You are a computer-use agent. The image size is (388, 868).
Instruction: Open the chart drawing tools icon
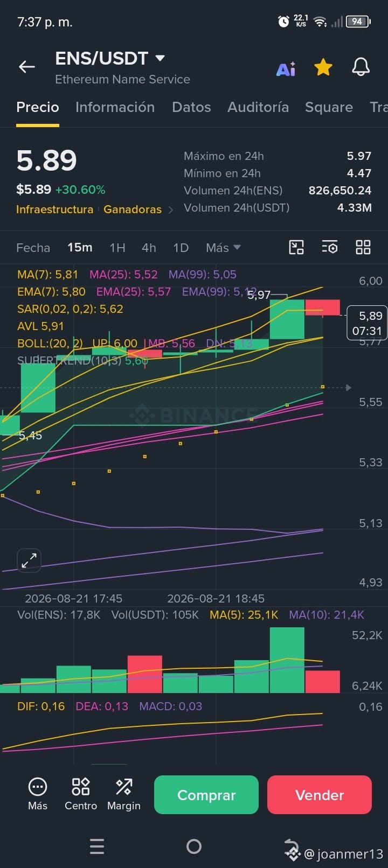(x=296, y=247)
